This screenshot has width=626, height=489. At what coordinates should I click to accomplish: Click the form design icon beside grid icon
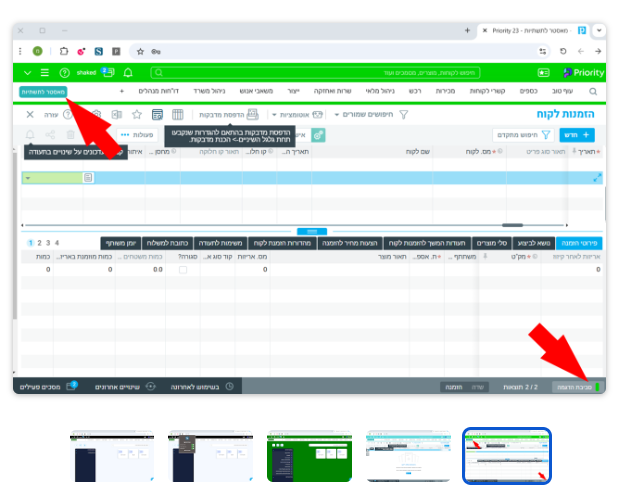click(x=157, y=115)
